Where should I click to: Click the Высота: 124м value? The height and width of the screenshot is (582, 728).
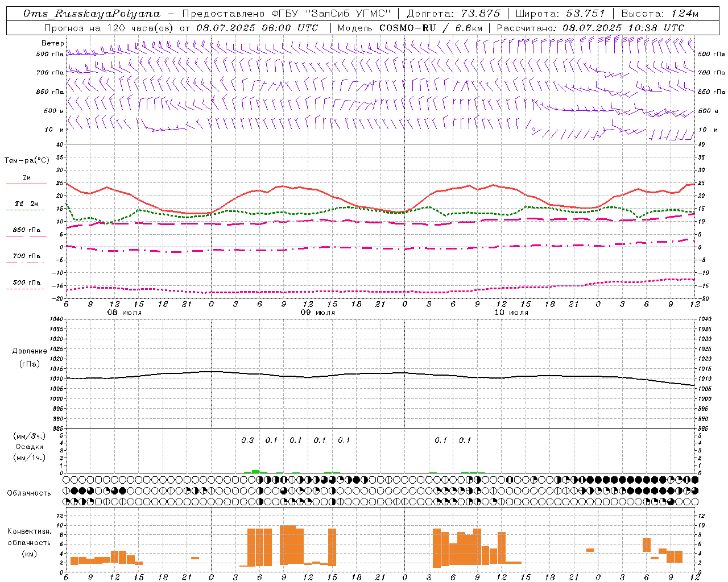coord(660,14)
